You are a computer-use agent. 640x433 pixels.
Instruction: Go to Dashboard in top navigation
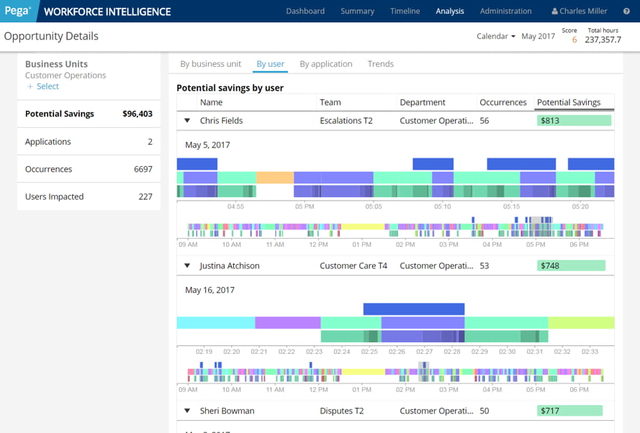point(305,11)
